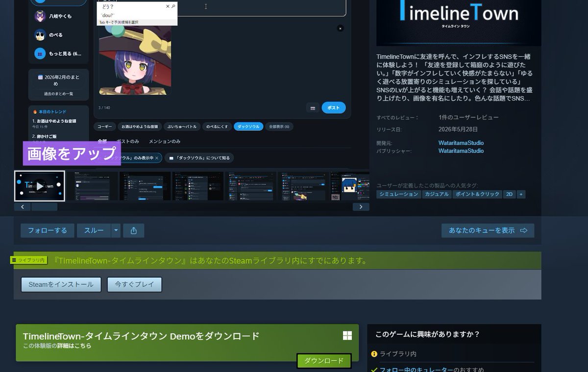Click the お酒はやめようね音頭 topic chip
The width and height of the screenshot is (588, 372).
tap(140, 126)
